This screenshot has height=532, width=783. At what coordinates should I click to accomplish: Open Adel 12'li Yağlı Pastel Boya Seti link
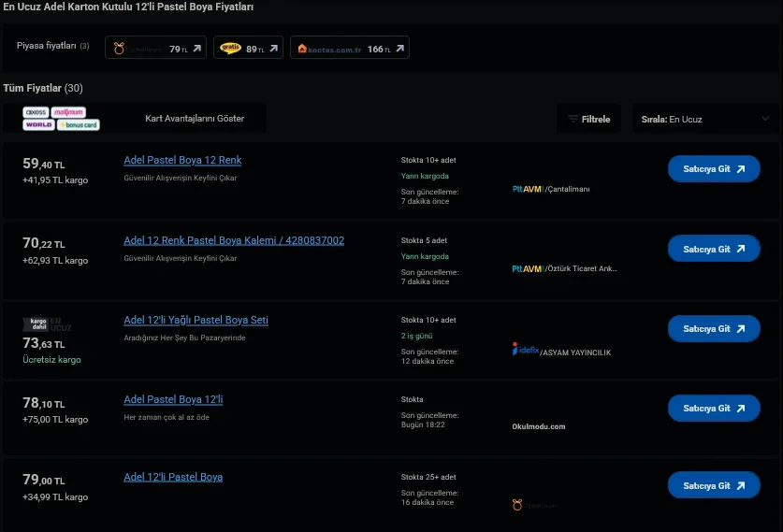point(196,320)
